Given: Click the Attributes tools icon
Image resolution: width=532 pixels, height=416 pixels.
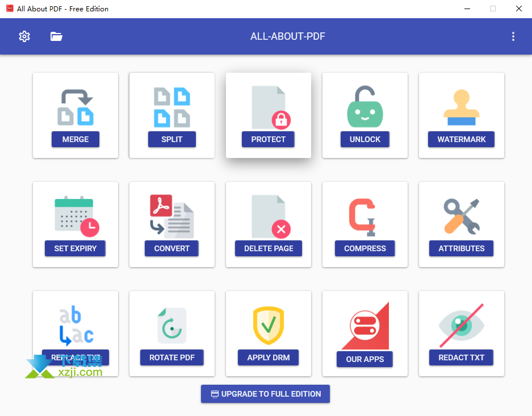Looking at the screenshot, I should coord(462,217).
